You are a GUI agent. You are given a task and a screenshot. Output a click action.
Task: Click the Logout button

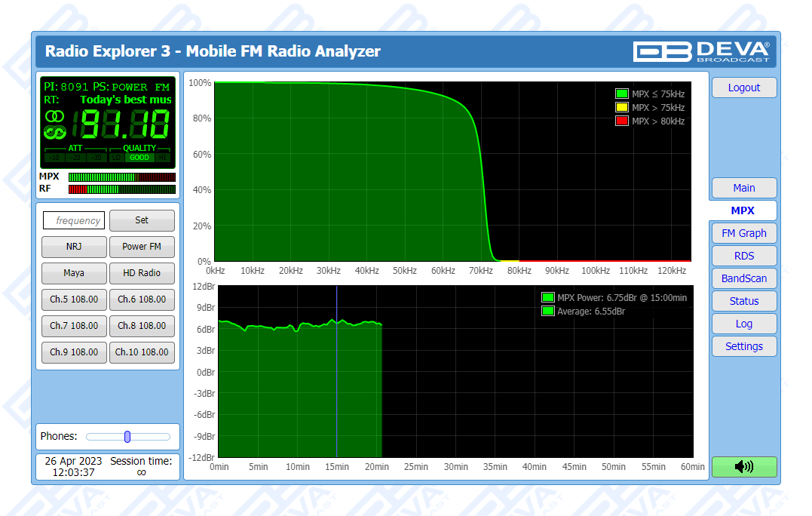pos(743,88)
